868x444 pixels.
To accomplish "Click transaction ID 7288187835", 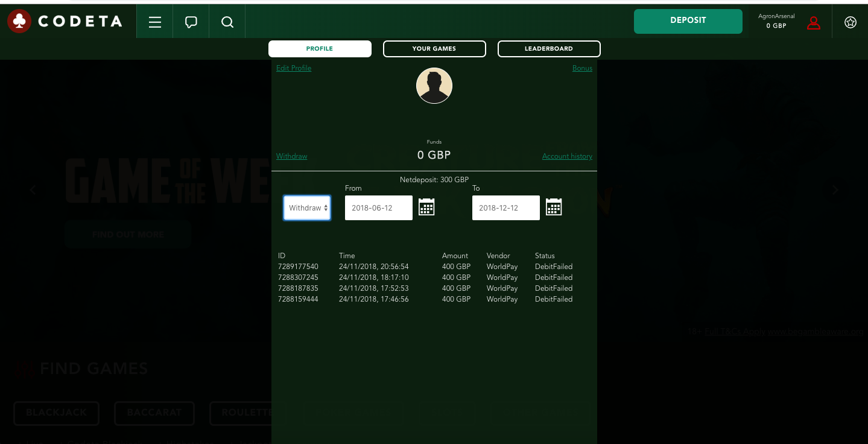I will pos(298,288).
